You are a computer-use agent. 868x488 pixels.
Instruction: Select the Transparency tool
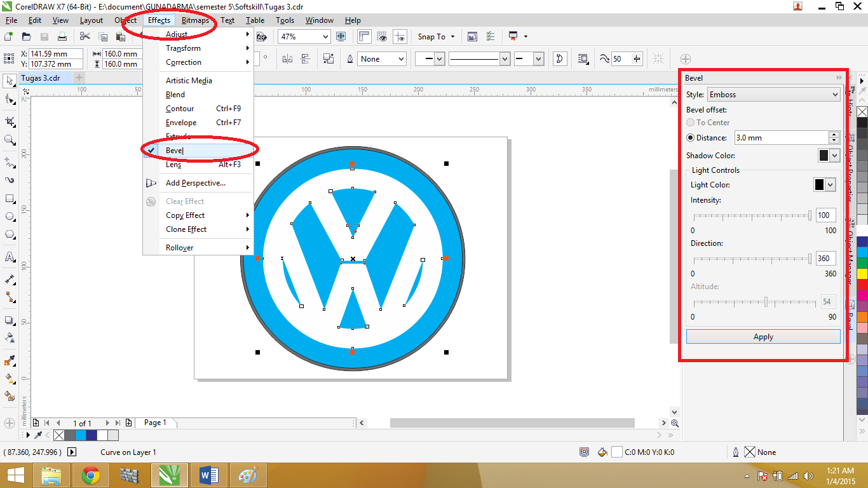[x=10, y=338]
